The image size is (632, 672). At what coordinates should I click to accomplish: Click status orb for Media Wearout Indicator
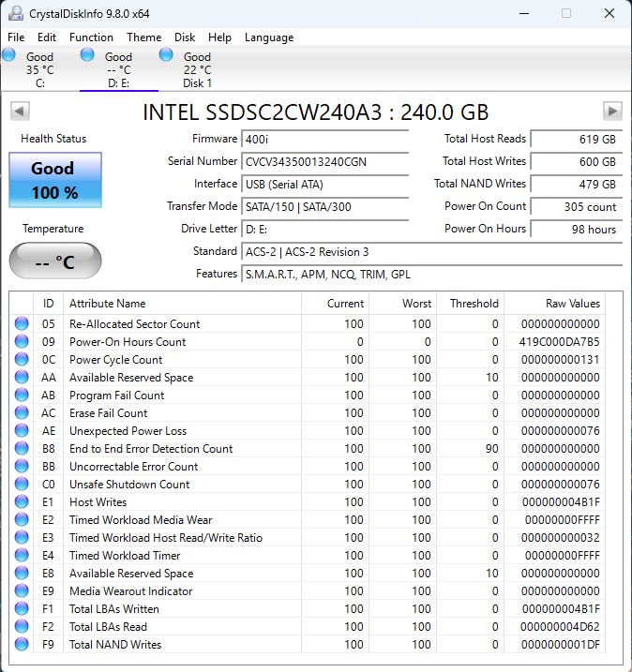pyautogui.click(x=22, y=590)
